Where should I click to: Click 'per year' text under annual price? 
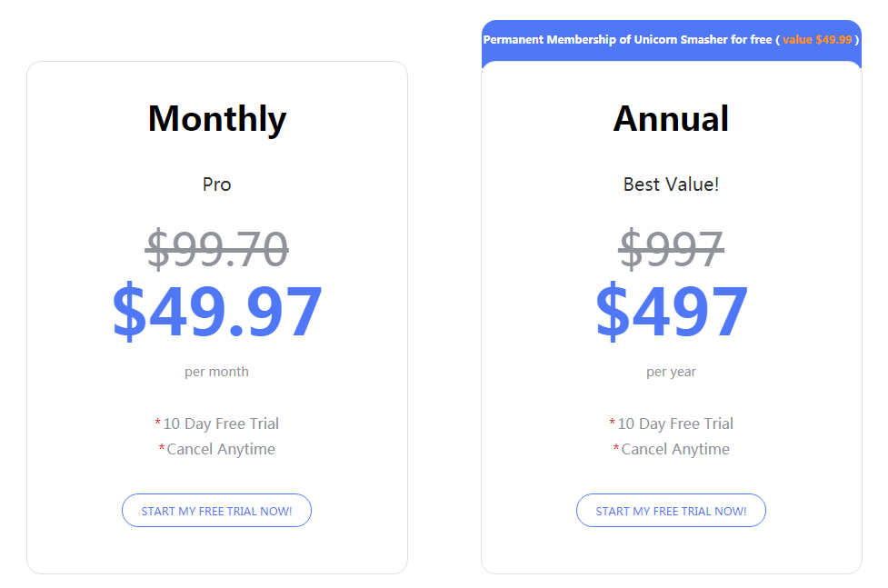click(x=671, y=373)
